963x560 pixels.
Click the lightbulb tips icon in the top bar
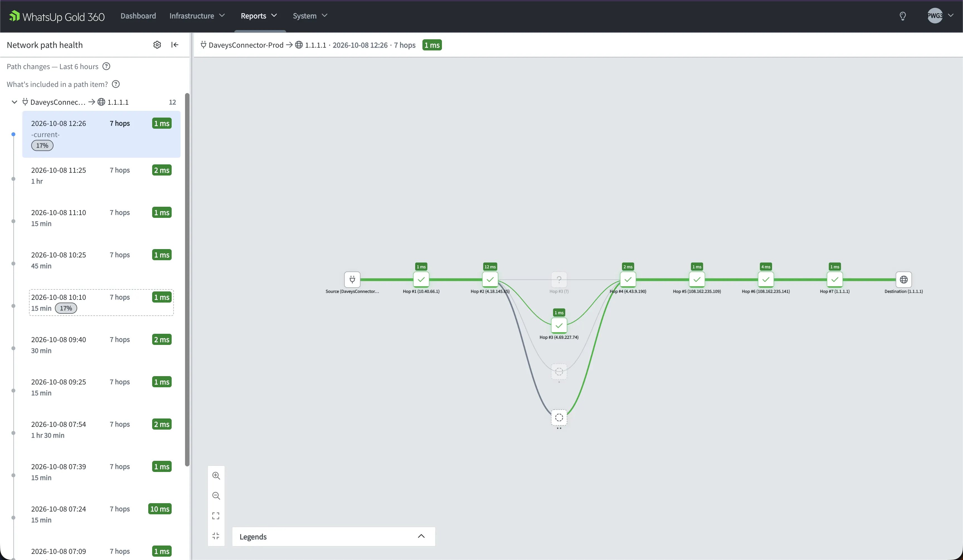903,16
